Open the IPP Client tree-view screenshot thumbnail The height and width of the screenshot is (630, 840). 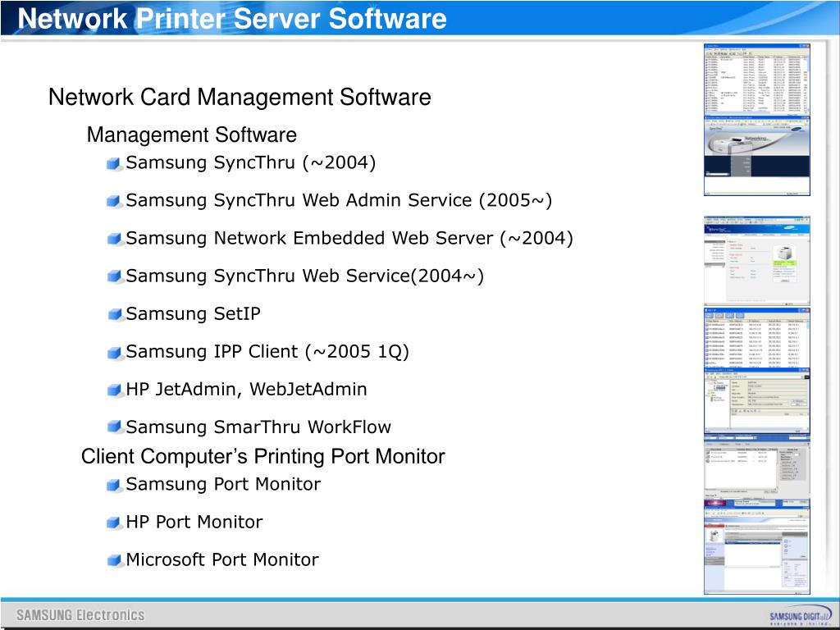click(757, 401)
